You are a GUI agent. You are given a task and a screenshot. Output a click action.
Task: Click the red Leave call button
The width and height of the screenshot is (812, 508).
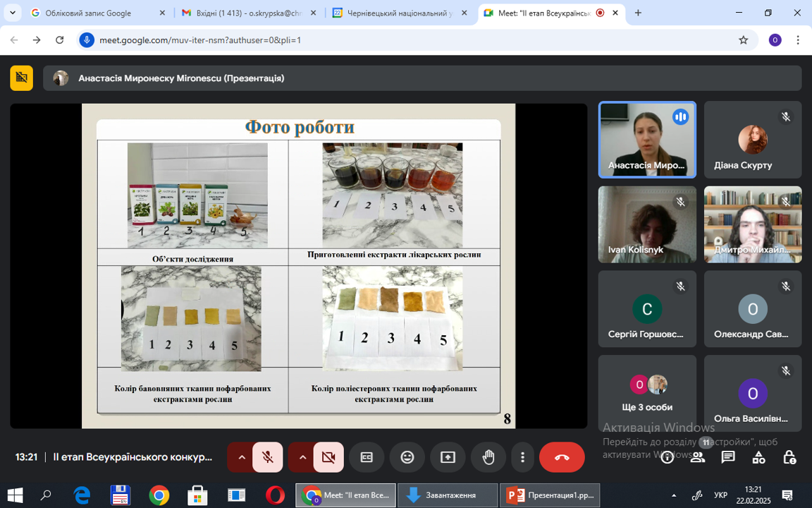coord(562,457)
